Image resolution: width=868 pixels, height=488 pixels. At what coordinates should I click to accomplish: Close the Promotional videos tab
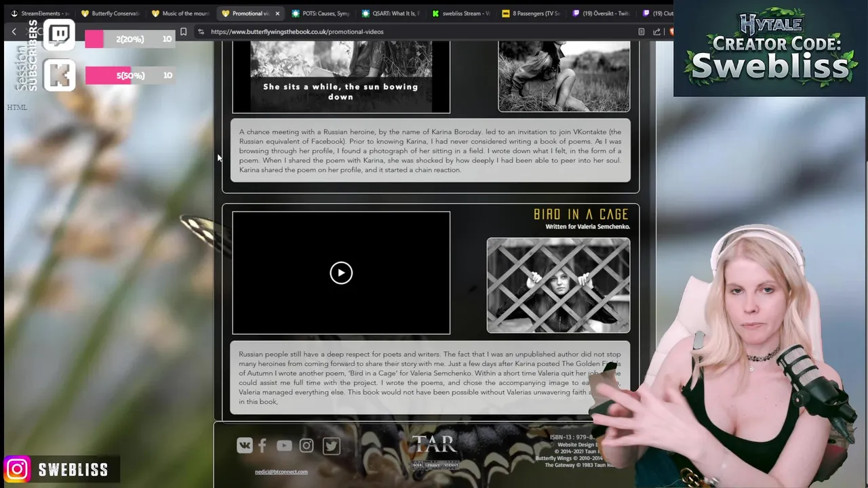(277, 14)
